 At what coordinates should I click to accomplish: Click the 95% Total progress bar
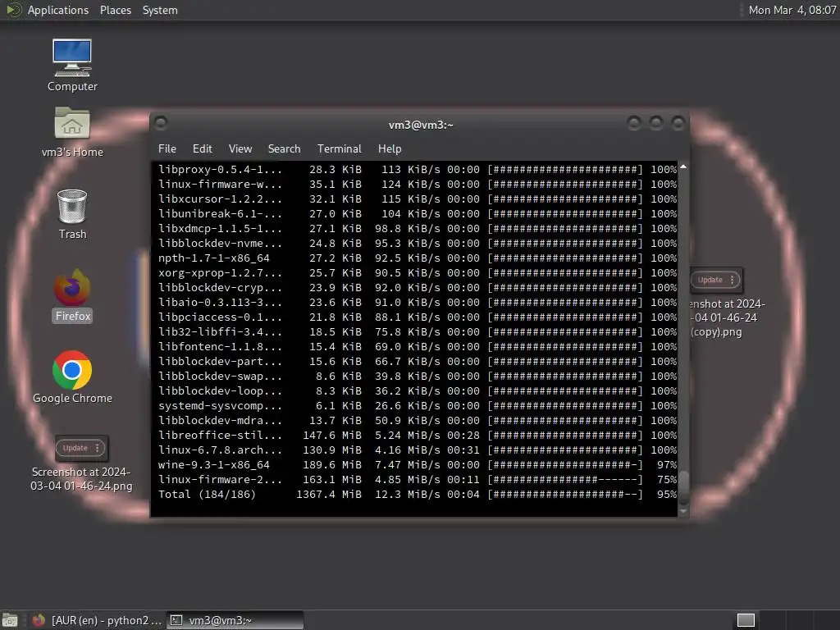pos(564,495)
